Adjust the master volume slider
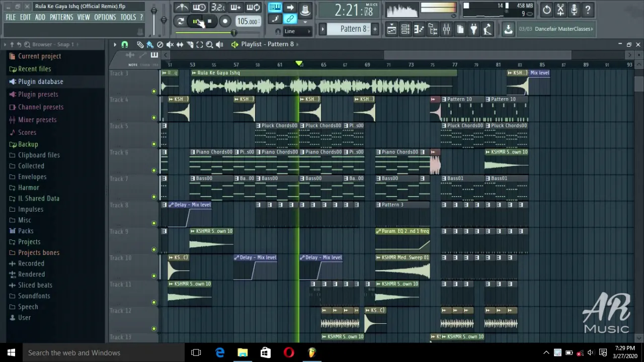The height and width of the screenshot is (362, 644). tap(154, 11)
